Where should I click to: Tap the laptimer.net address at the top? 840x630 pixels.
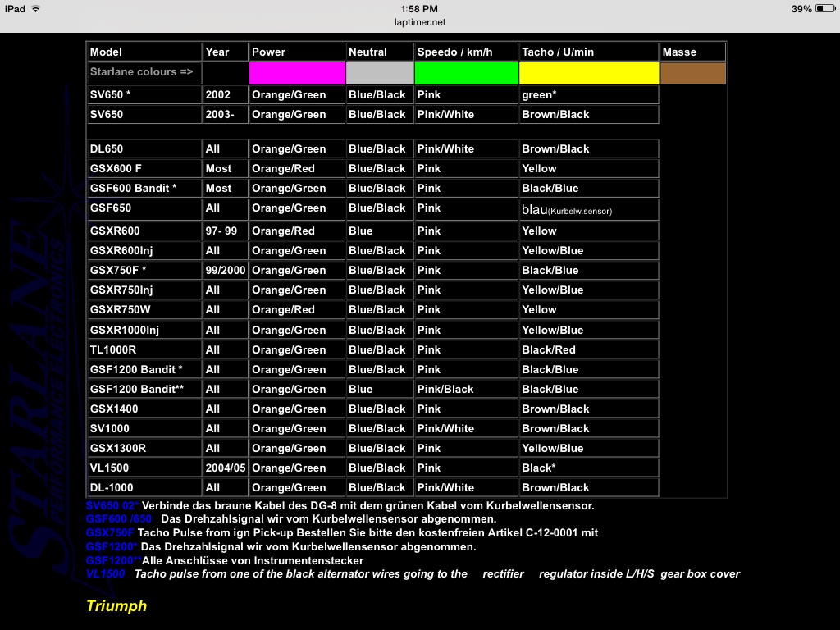420,22
